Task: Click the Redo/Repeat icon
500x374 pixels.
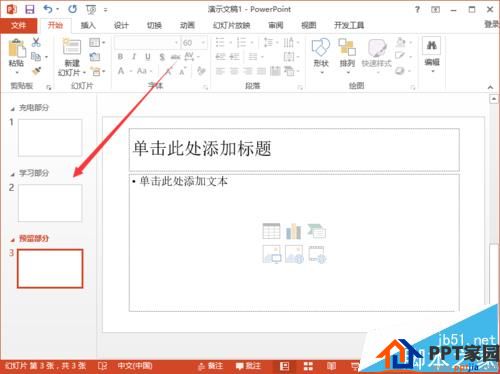Action: point(72,9)
